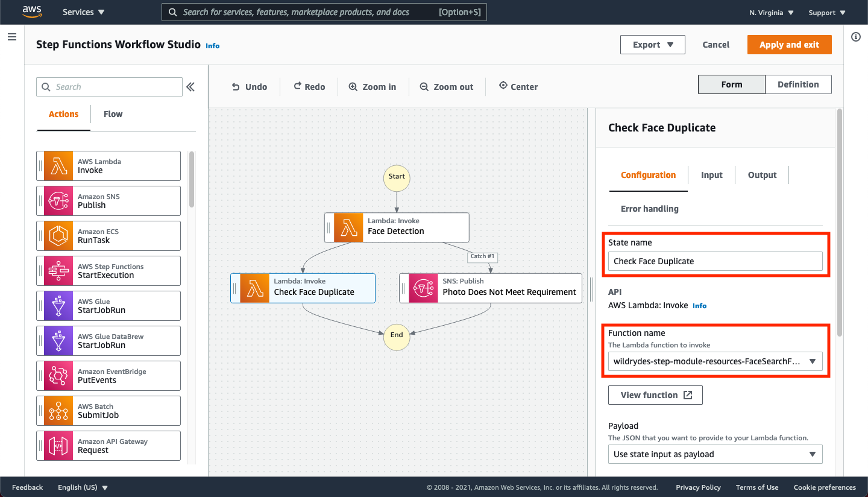Click the Catch #1 label on canvas

[x=482, y=256]
